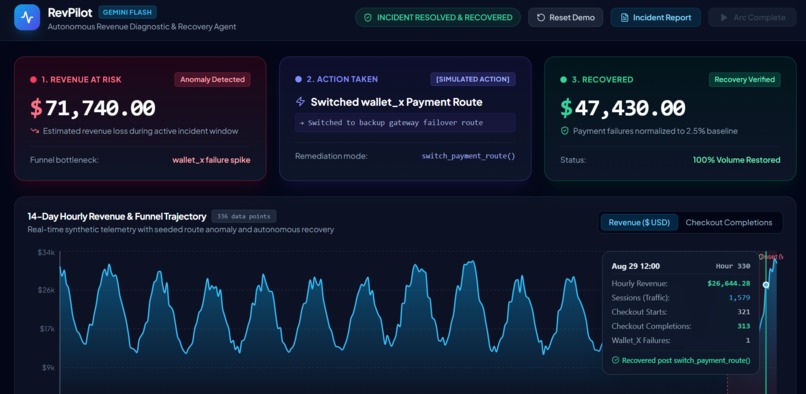This screenshot has width=806, height=394.
Task: Click the Hour 330 label in tooltip
Action: (x=733, y=266)
